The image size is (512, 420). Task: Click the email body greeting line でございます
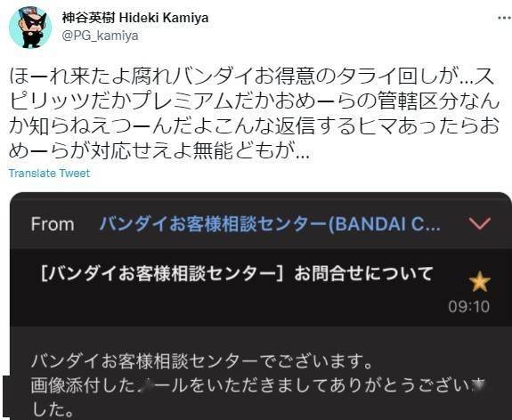tap(202, 361)
